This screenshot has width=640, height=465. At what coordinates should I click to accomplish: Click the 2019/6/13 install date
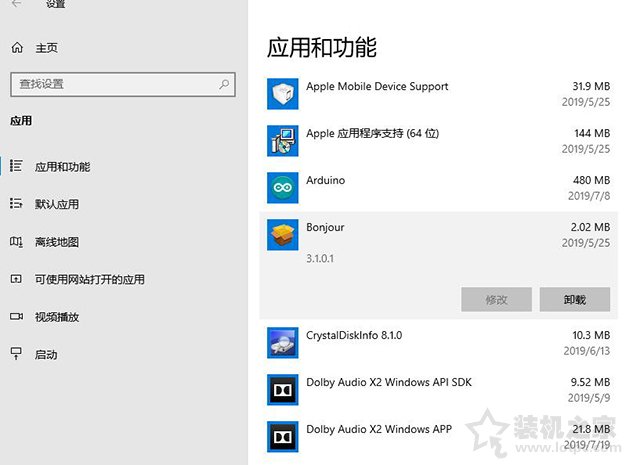point(587,351)
